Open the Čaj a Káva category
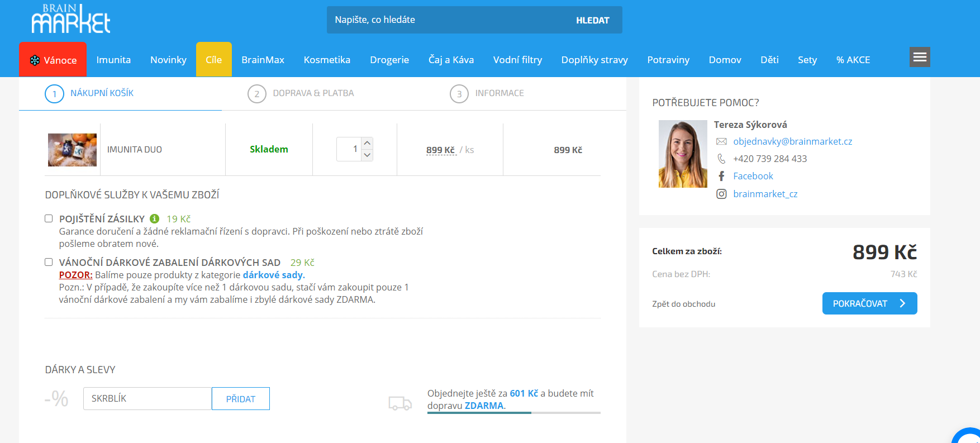Image resolution: width=980 pixels, height=443 pixels. coord(451,60)
